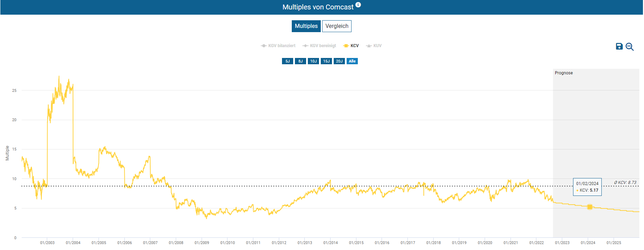Click the info icon next to Comcast title
This screenshot has width=644, height=250.
click(x=358, y=5)
